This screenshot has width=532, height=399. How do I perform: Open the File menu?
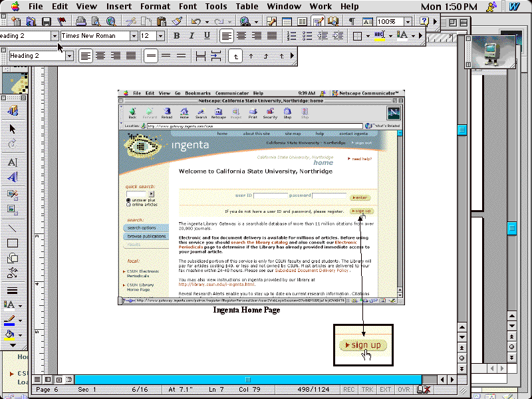(36, 7)
